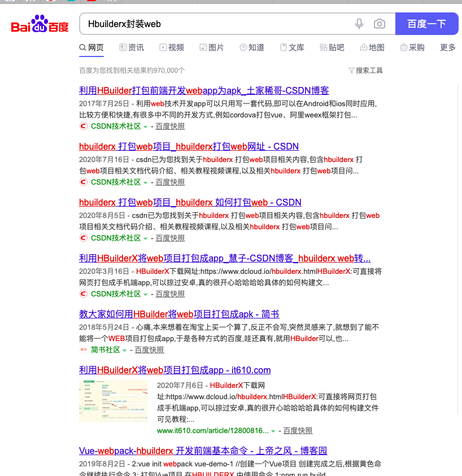Screen dimensions: 462x476
Task: Expand source arrow under the 2020年3月16日 result
Action: point(145,294)
